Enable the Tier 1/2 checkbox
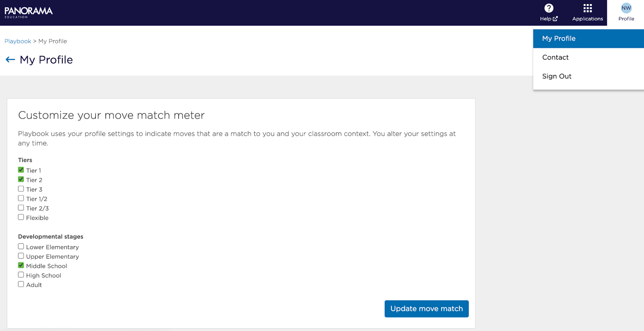Screen dimensions: 644x331 click(x=21, y=198)
